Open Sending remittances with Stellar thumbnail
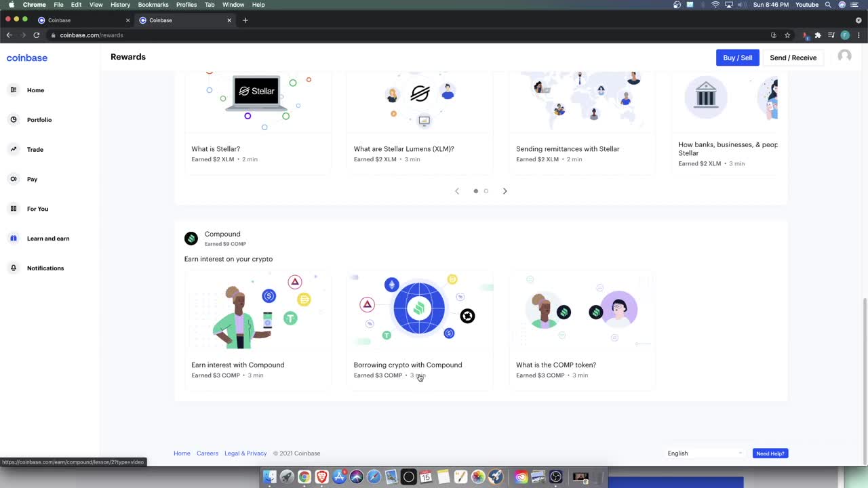The height and width of the screenshot is (488, 868). click(x=583, y=102)
